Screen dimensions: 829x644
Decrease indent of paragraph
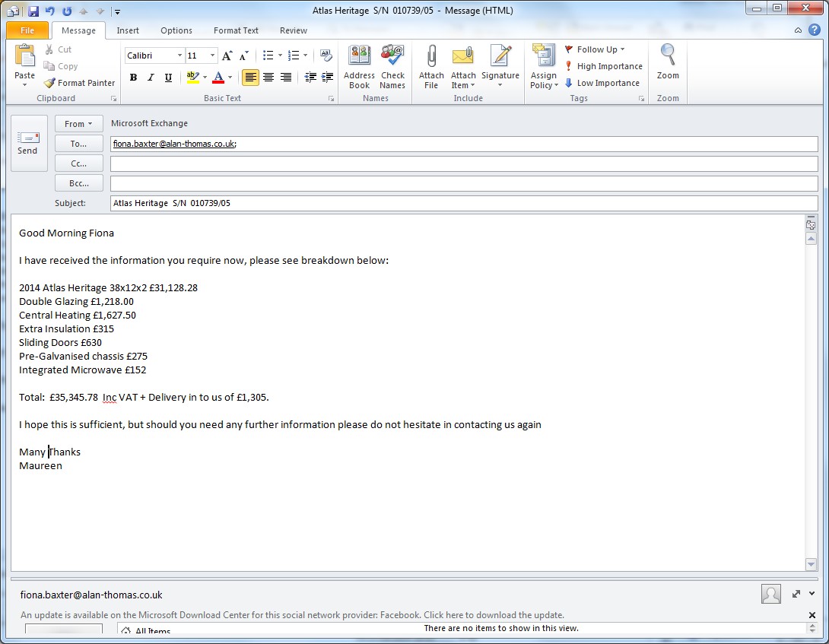(310, 78)
